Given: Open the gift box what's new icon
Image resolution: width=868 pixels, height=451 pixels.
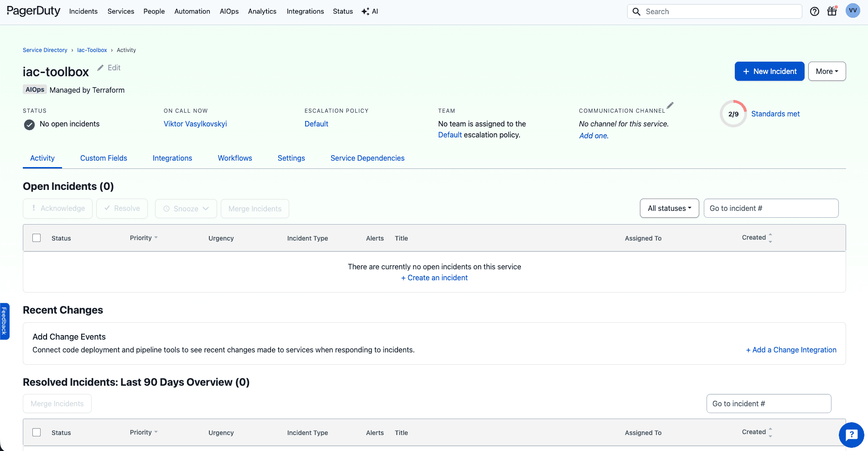Looking at the screenshot, I should coord(832,11).
